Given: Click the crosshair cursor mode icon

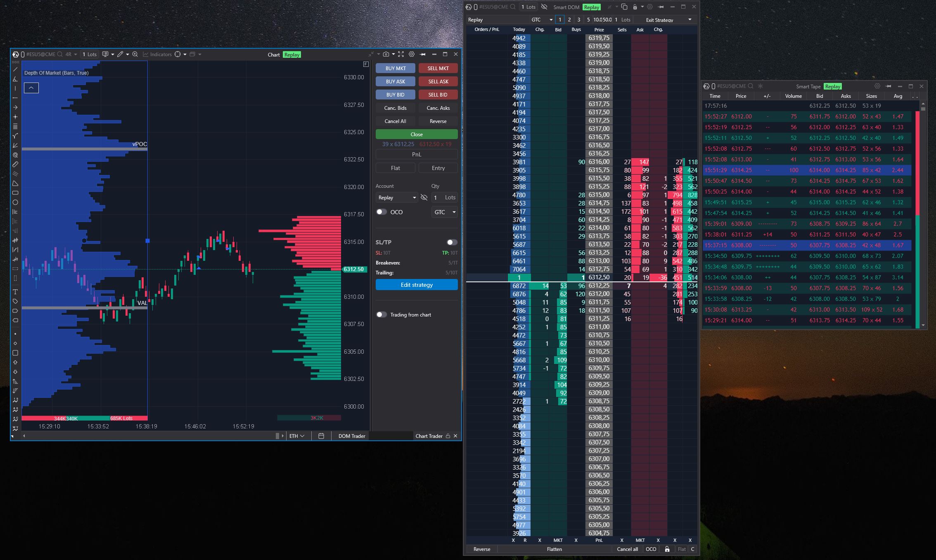Looking at the screenshot, I should click(x=178, y=54).
